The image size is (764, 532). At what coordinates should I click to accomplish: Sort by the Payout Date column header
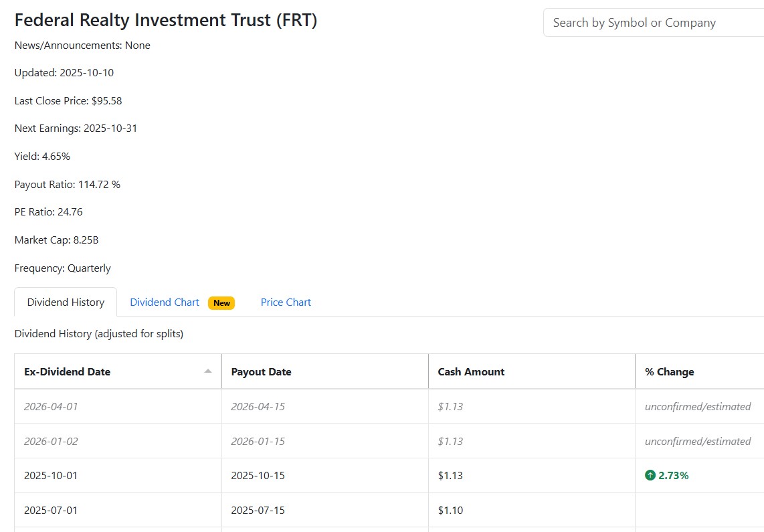(261, 371)
